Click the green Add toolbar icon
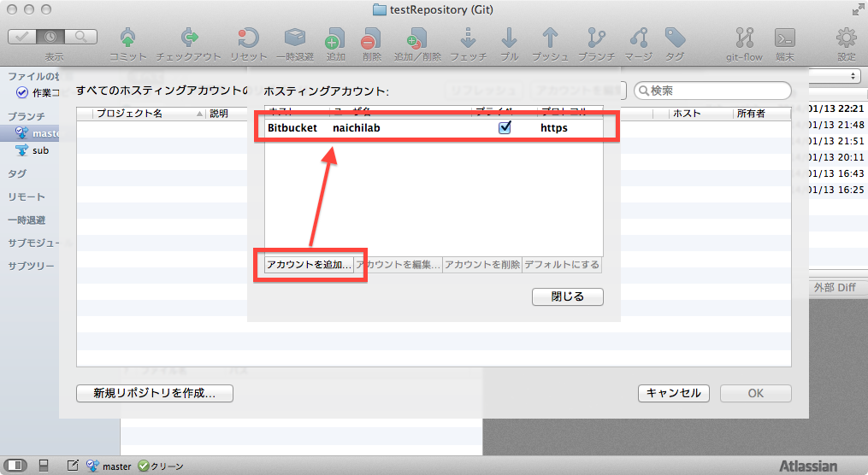This screenshot has width=868, height=475. pyautogui.click(x=334, y=38)
